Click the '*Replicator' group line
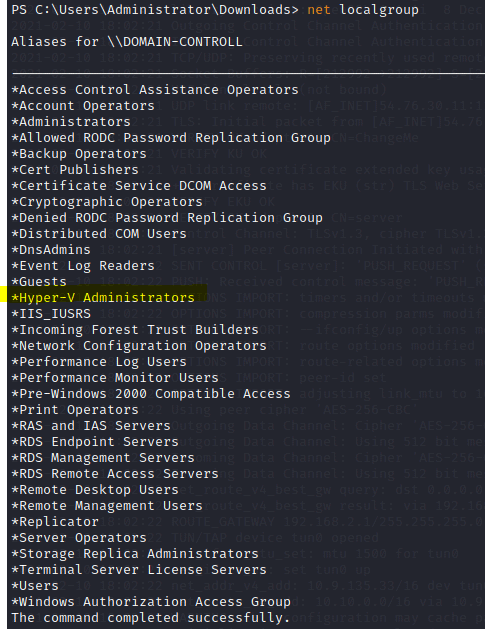The width and height of the screenshot is (485, 629). click(55, 522)
